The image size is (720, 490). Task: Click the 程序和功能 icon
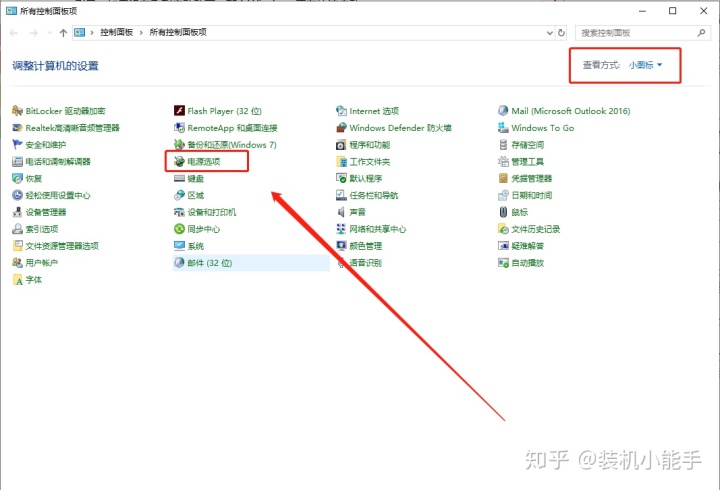click(x=341, y=145)
